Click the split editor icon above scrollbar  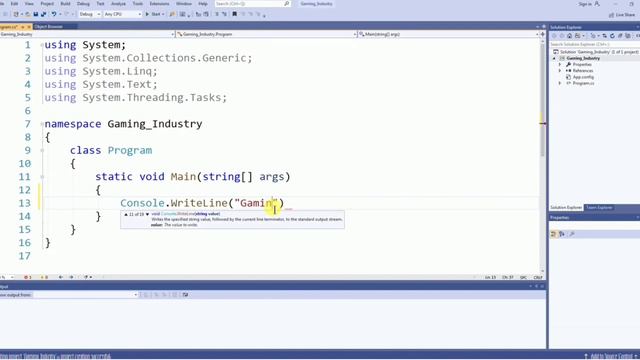coord(542,34)
